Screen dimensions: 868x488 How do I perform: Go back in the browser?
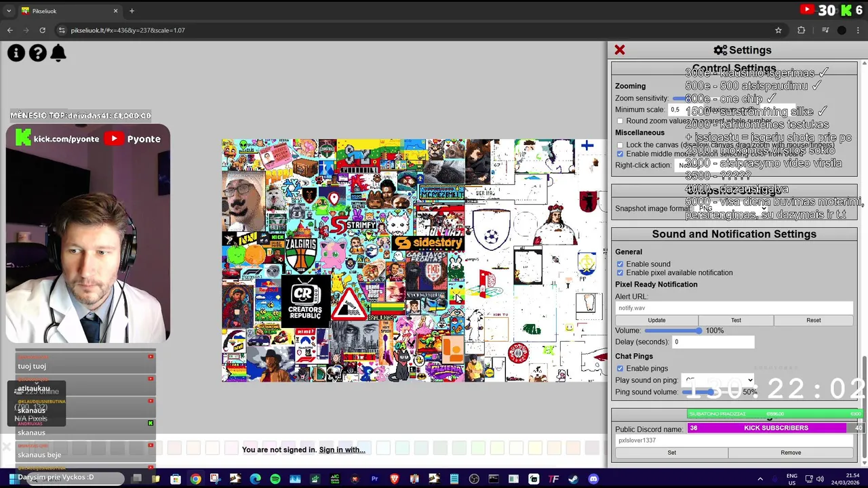coord(9,30)
